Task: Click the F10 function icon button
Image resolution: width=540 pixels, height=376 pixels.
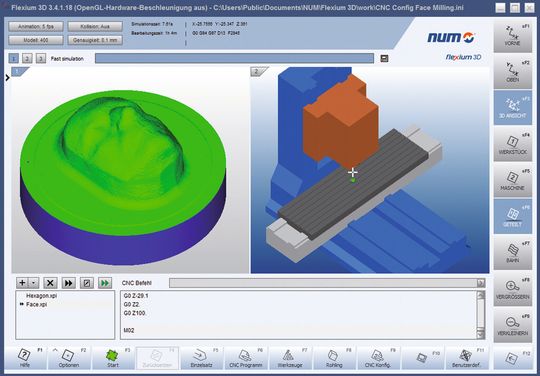Action: [422, 358]
